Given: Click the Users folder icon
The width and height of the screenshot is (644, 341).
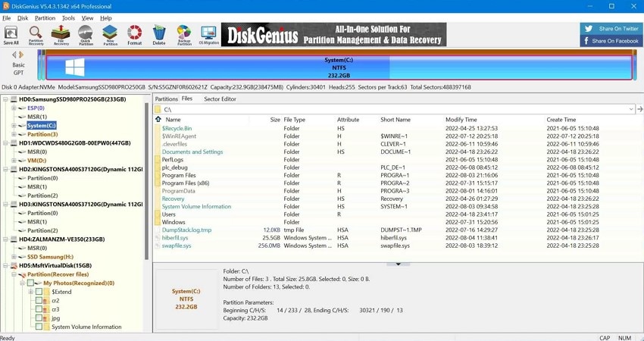Looking at the screenshot, I should coord(158,214).
